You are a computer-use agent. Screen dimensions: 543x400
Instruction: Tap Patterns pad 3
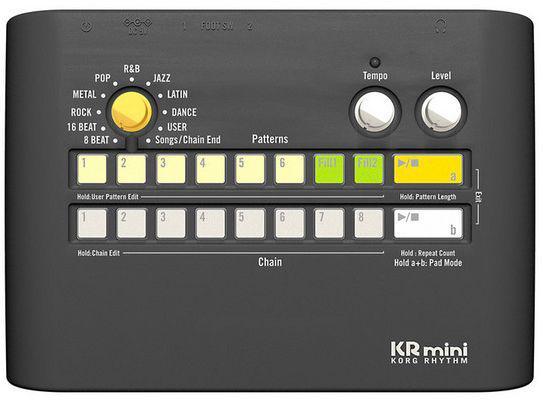click(171, 169)
